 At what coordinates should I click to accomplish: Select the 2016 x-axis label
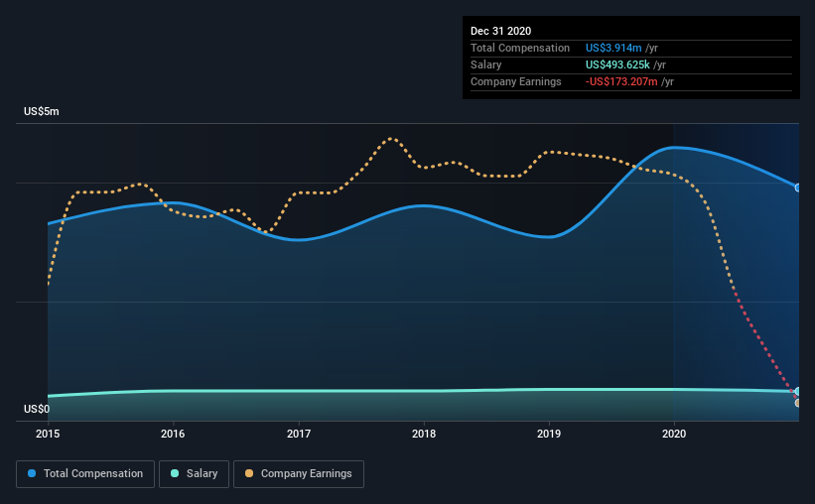coord(173,434)
